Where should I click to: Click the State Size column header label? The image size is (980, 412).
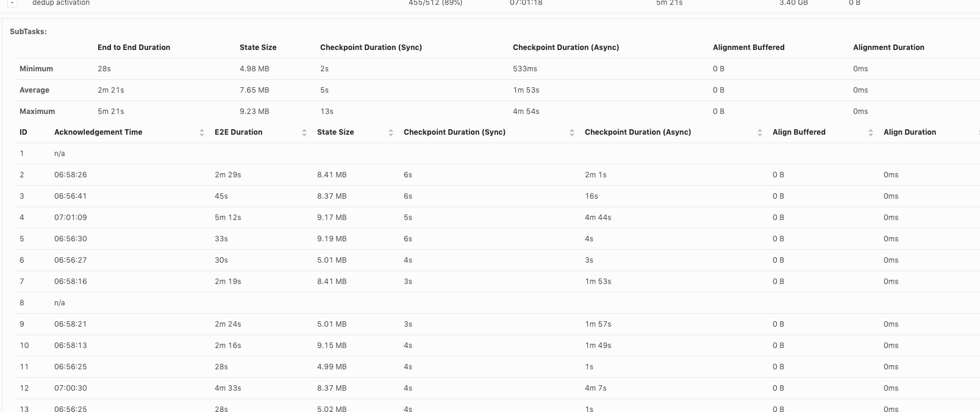click(x=335, y=132)
